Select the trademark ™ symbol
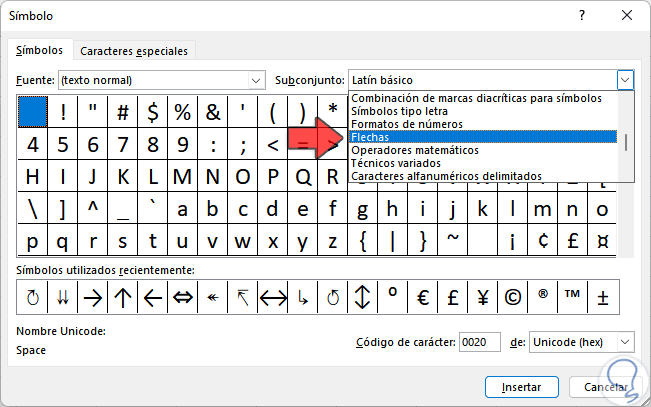The image size is (651, 407). [x=573, y=297]
